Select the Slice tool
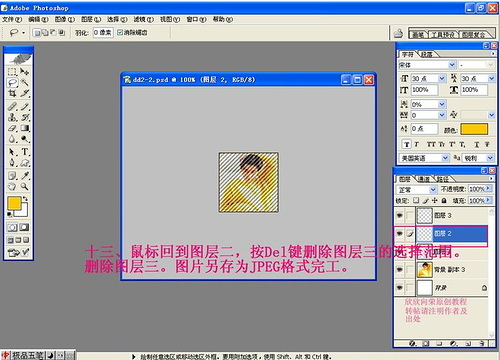Viewport: 500px width, 360px height. (25, 93)
